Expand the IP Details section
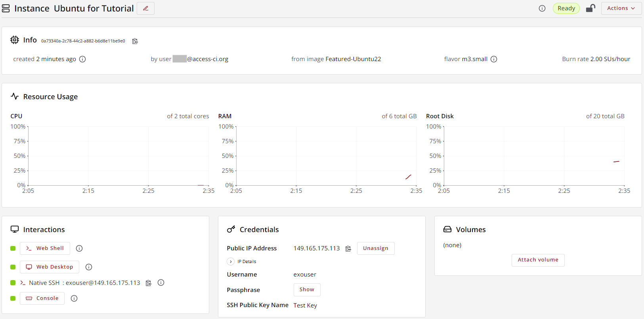This screenshot has height=319, width=644. click(231, 261)
